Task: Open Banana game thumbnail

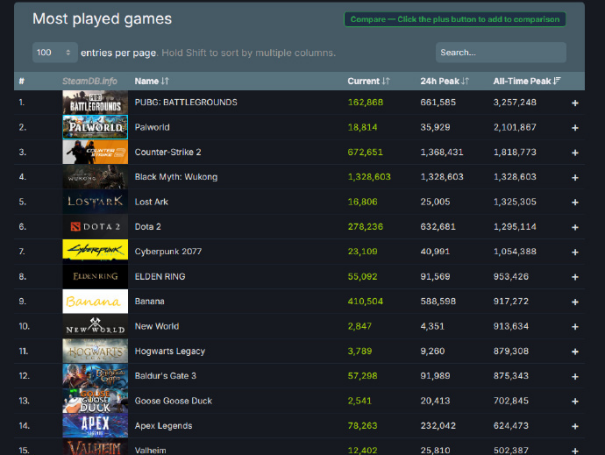Action: pyautogui.click(x=95, y=301)
